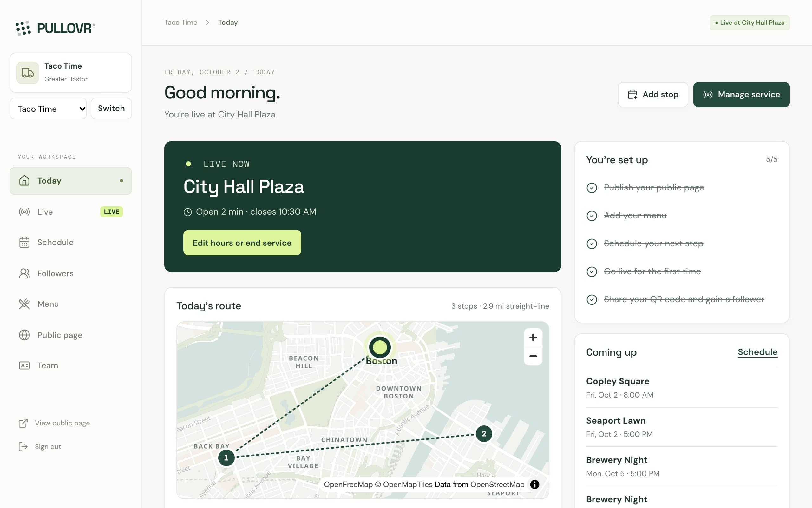Click clock icon beside Open 2 min
Viewport: 812px width, 508px height.
coord(187,212)
